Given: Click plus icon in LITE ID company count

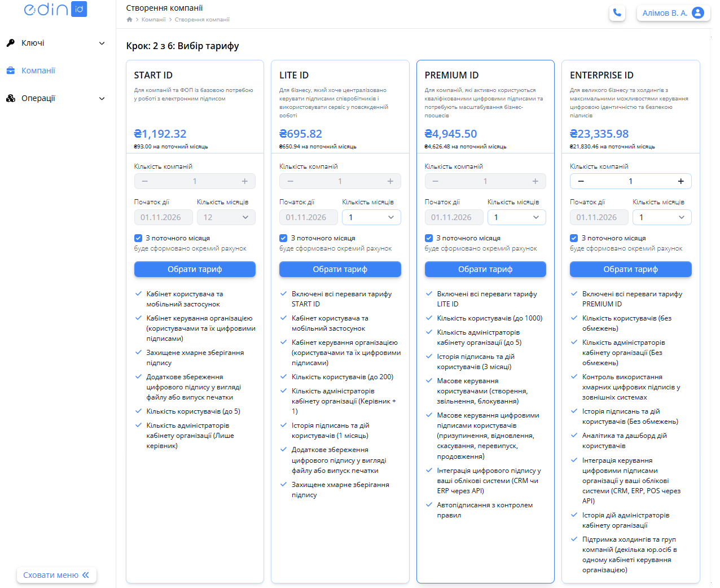Looking at the screenshot, I should coord(390,181).
